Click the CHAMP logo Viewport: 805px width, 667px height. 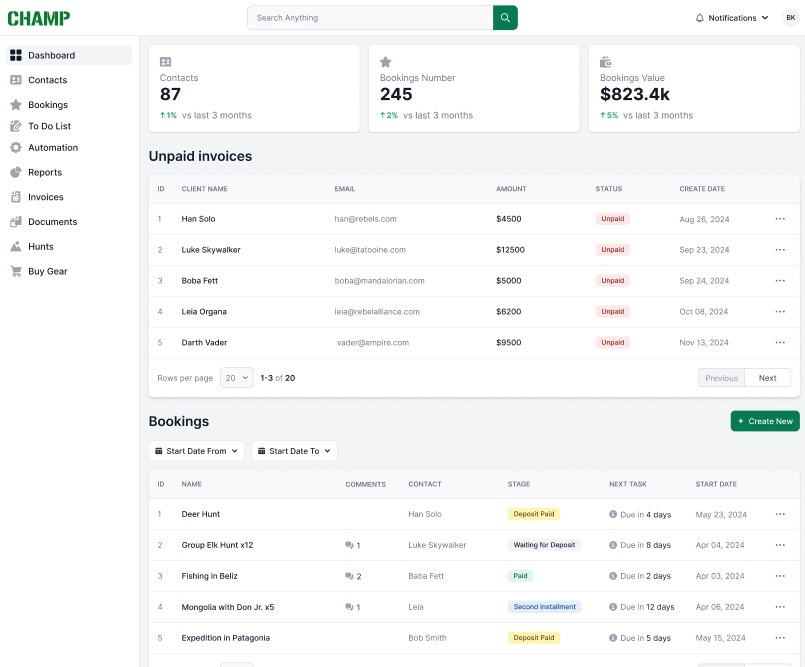point(39,18)
